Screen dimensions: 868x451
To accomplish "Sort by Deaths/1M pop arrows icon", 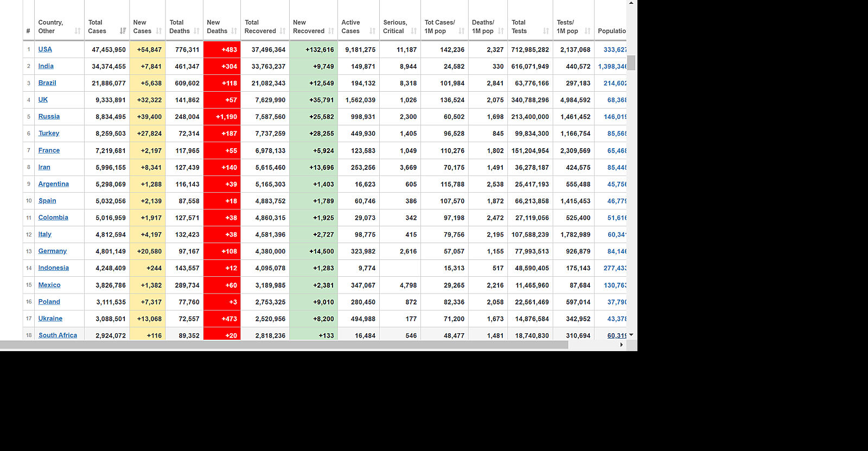I will click(x=501, y=31).
